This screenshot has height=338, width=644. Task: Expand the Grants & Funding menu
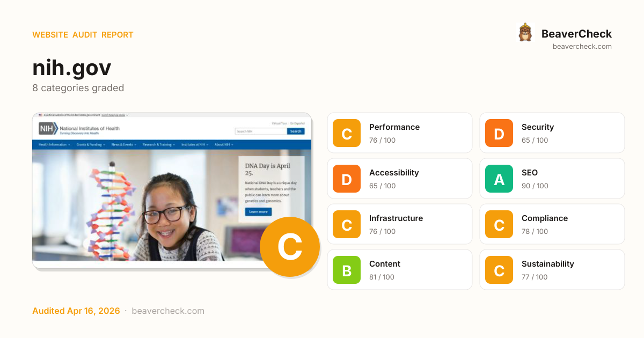pos(90,144)
